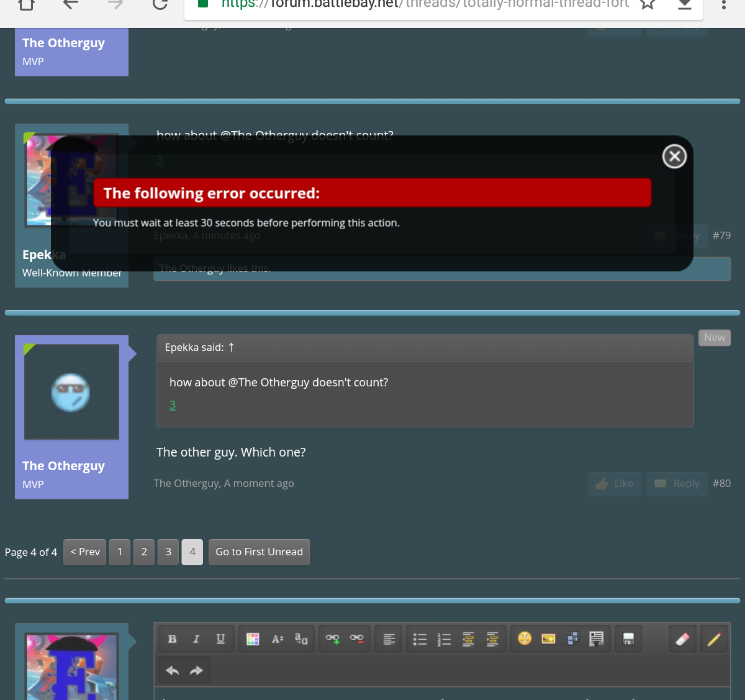Click the insert image icon
The image size is (745, 700).
(x=548, y=639)
